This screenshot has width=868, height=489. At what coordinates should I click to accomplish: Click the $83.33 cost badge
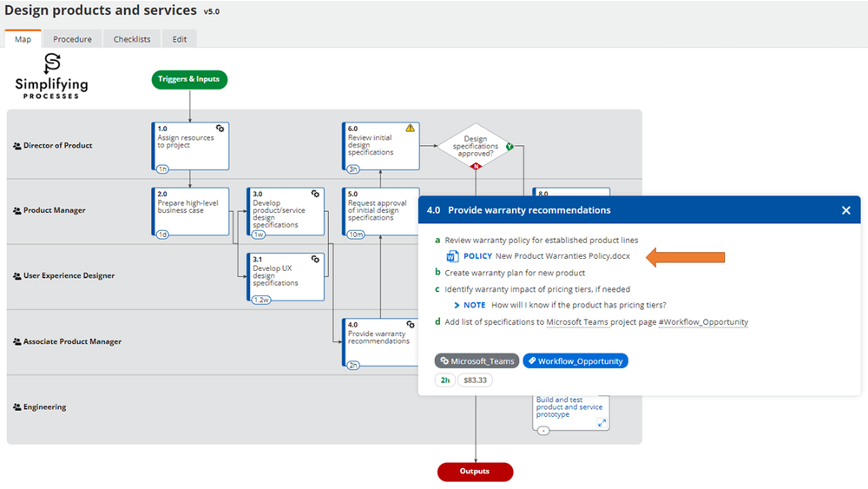coord(475,380)
